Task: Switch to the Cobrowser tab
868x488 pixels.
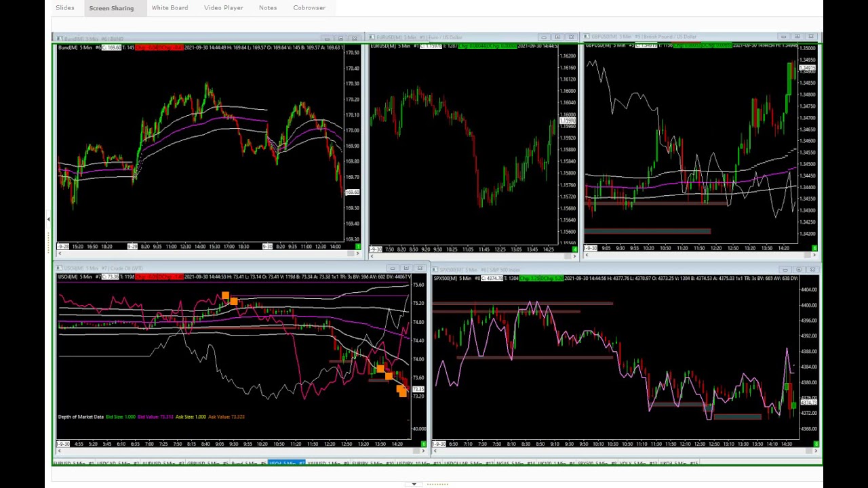Action: pos(309,7)
